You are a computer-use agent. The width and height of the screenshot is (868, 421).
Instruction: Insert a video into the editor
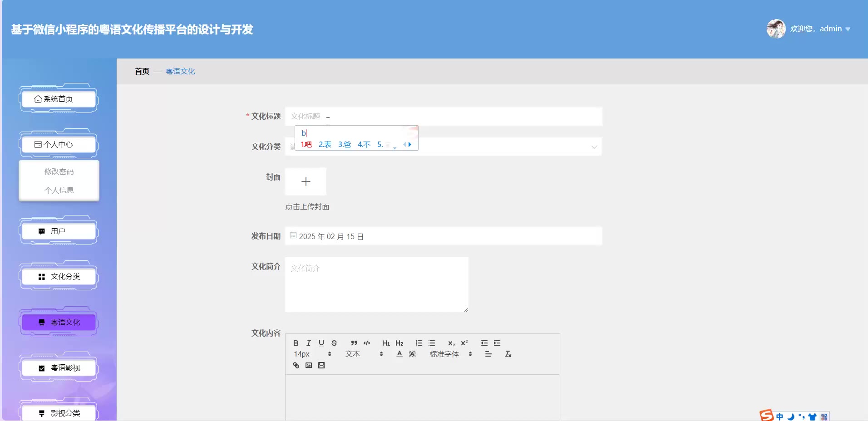[x=321, y=365]
